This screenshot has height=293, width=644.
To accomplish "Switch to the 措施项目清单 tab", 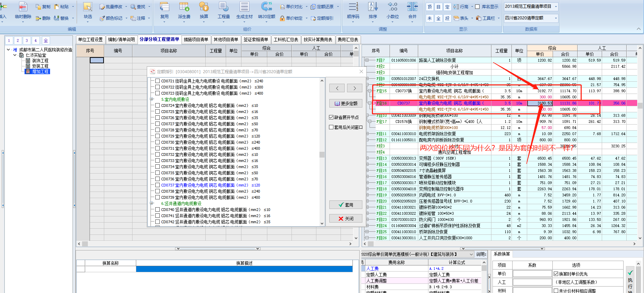I will pos(196,39).
